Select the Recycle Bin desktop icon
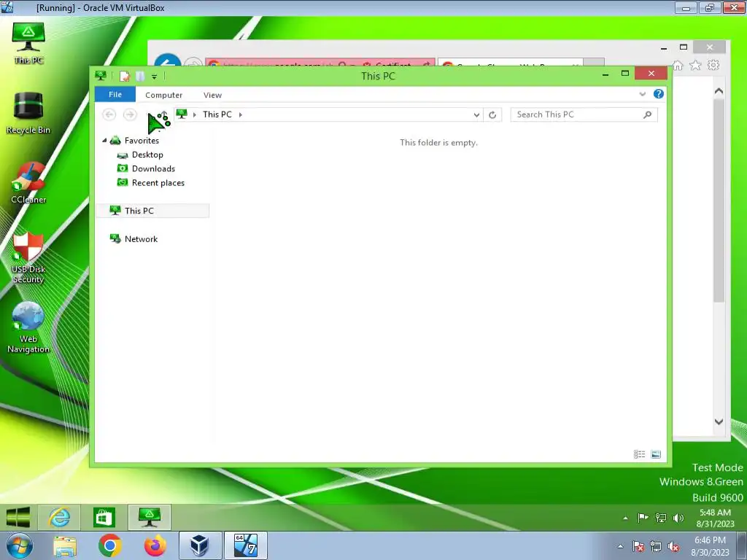747x560 pixels. point(28,113)
